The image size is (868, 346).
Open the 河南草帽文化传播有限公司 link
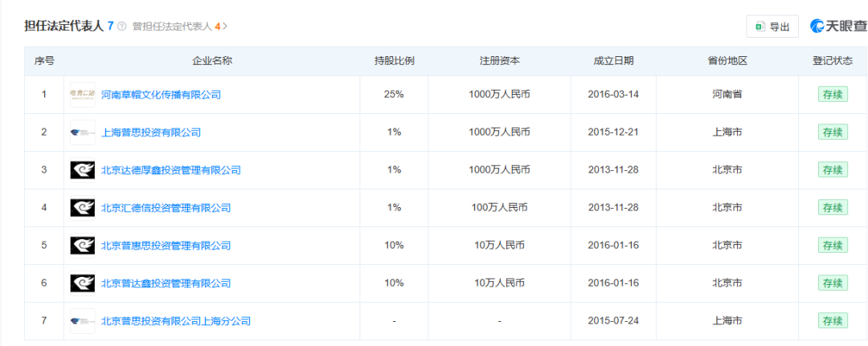point(161,95)
